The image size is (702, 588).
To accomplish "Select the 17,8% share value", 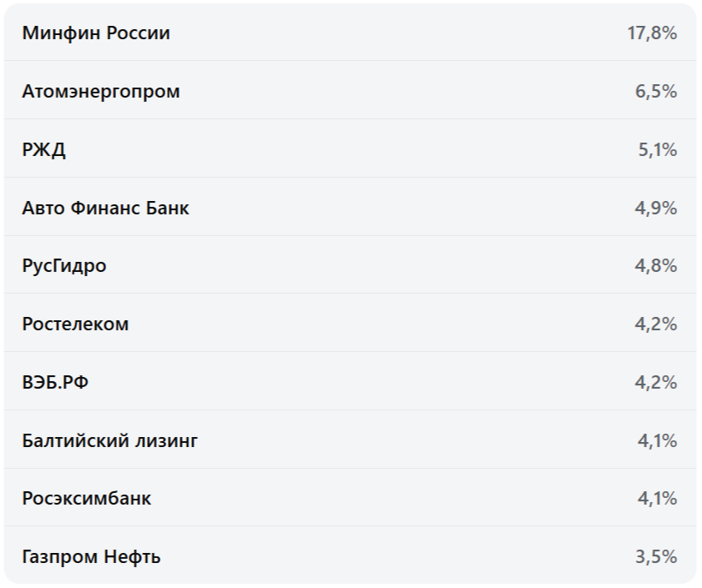I will (x=652, y=33).
